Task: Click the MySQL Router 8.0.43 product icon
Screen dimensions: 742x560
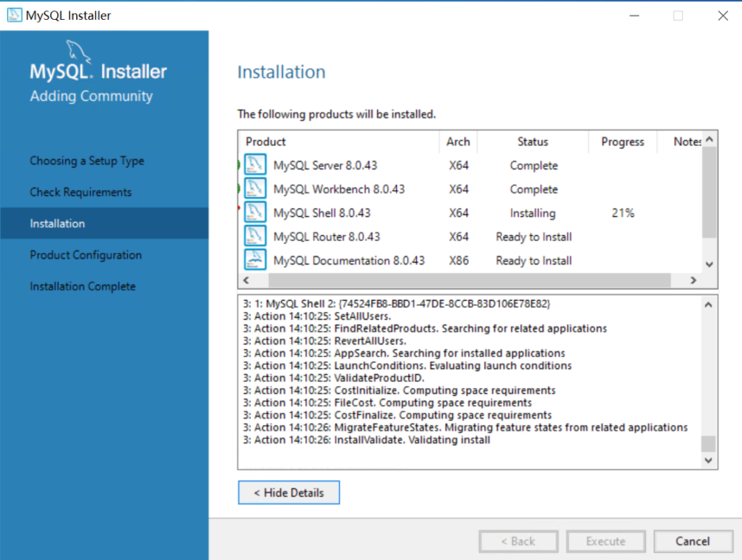Action: point(255,236)
